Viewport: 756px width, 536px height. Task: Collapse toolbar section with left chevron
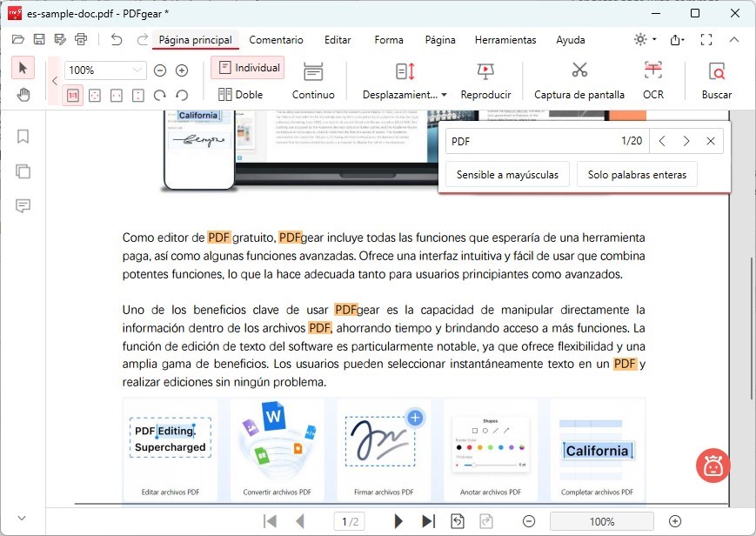[55, 81]
